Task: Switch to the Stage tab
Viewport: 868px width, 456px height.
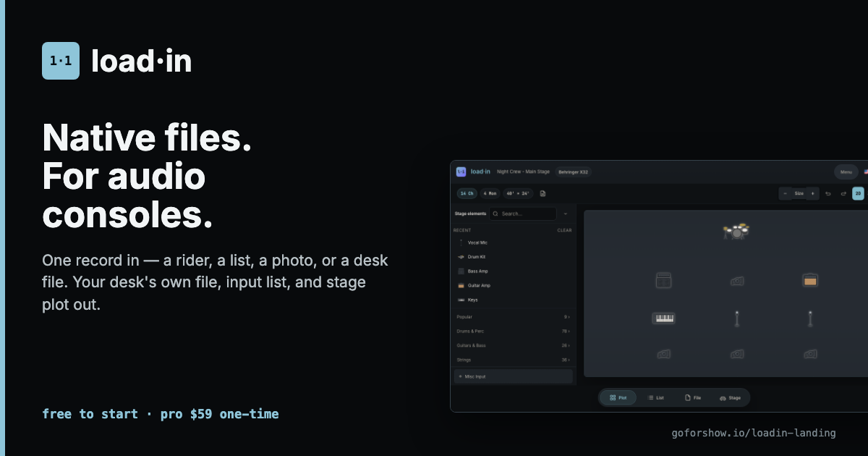Action: click(x=731, y=397)
